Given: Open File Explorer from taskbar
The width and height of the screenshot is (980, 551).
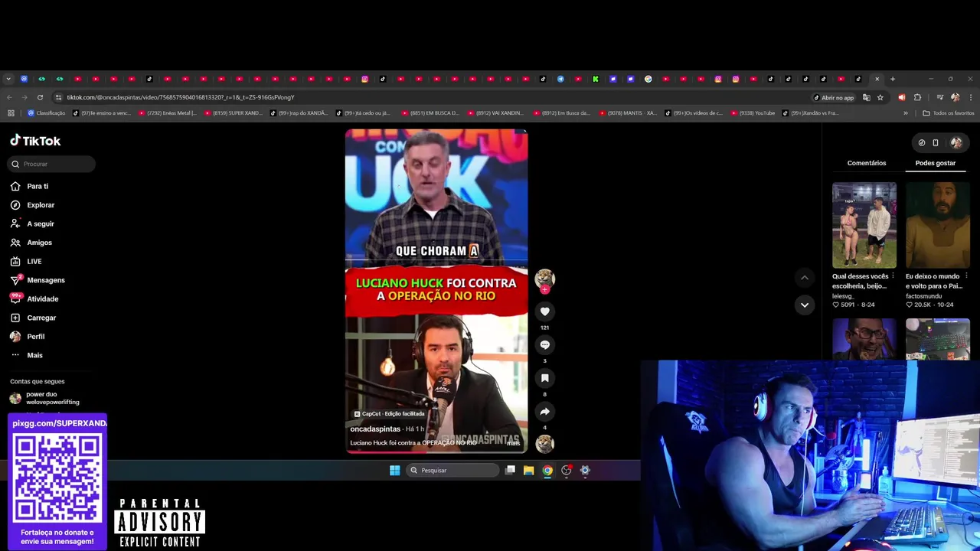Looking at the screenshot, I should (528, 470).
